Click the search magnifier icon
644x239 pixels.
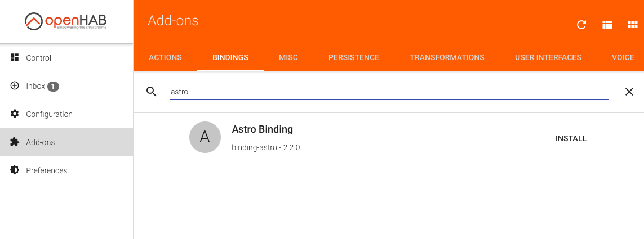coord(151,92)
